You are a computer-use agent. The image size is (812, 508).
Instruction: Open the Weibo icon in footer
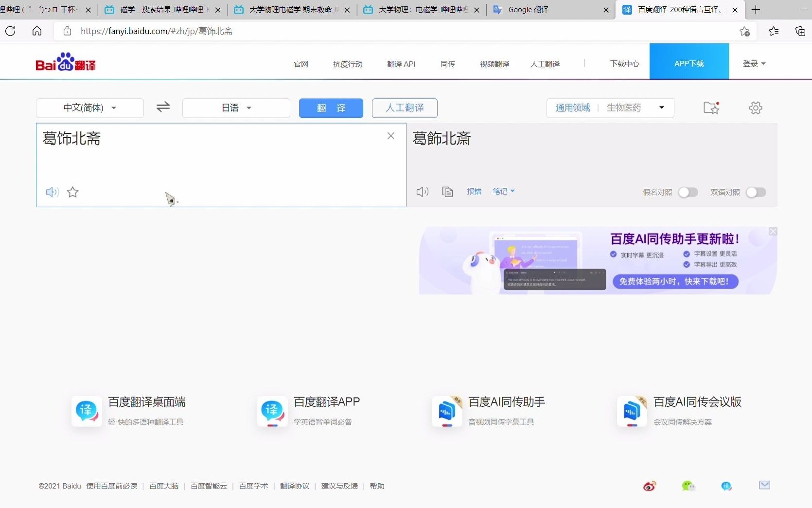(x=650, y=486)
